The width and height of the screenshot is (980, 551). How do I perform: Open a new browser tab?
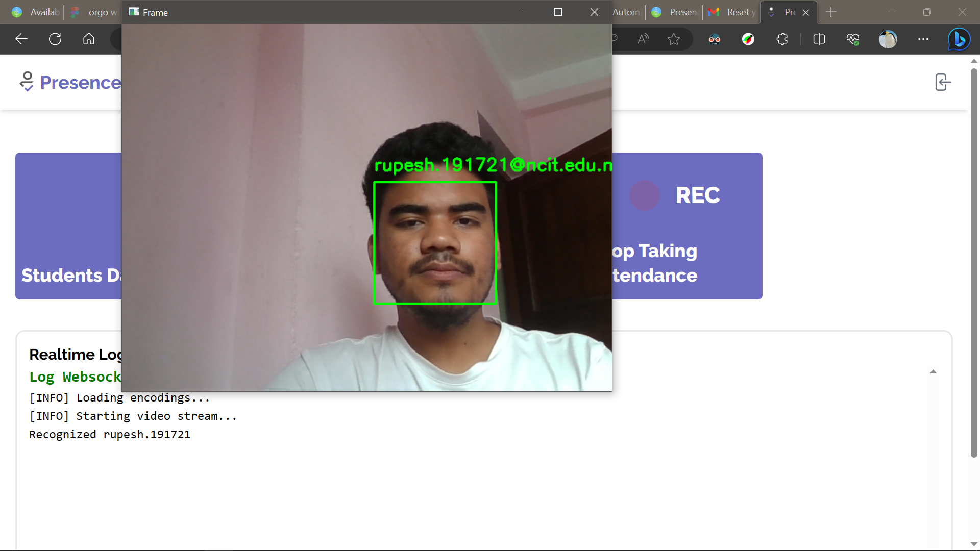pyautogui.click(x=831, y=12)
